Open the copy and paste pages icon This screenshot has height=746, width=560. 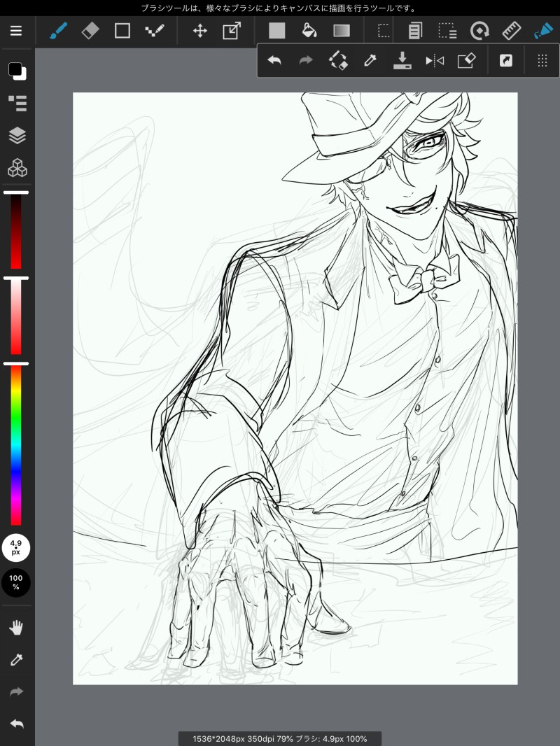415,31
